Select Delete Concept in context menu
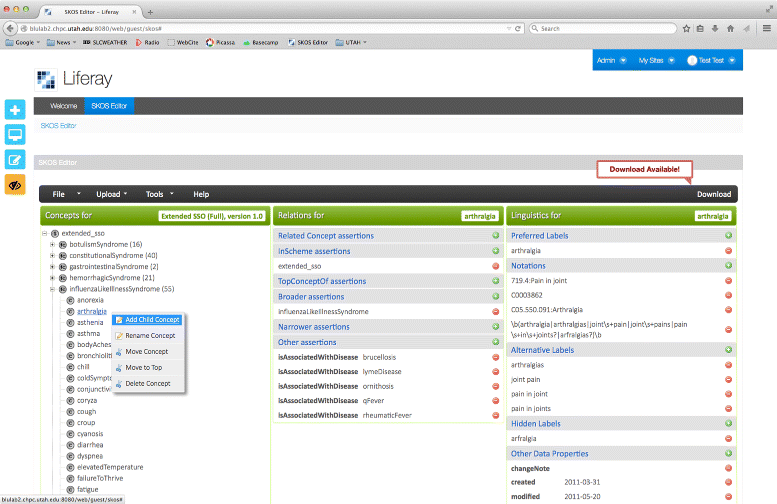777x504 pixels. pyautogui.click(x=149, y=383)
